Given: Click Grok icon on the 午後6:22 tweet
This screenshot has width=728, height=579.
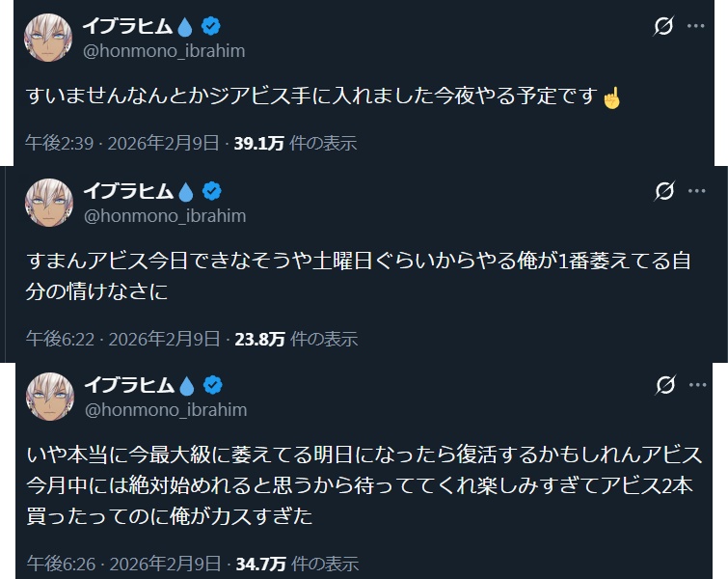Looking at the screenshot, I should (x=663, y=191).
